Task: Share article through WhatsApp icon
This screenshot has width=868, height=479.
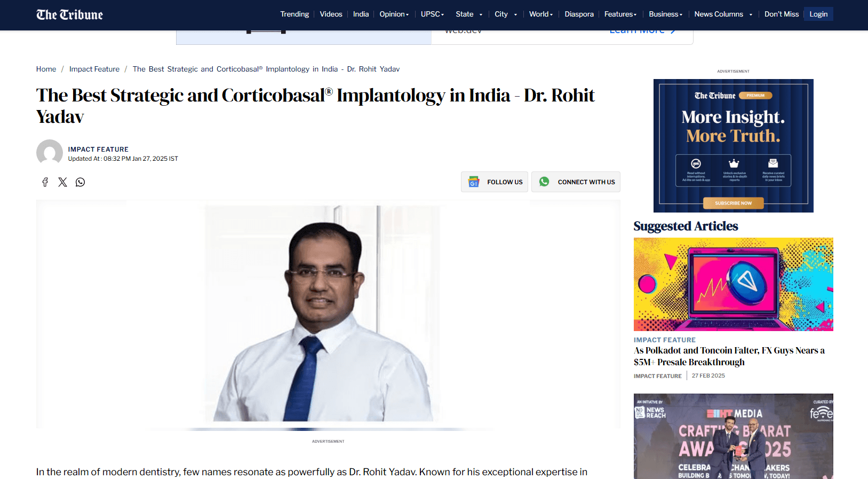Action: [x=80, y=182]
